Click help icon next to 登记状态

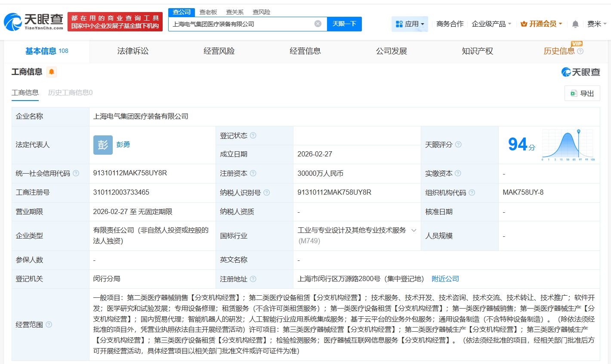click(253, 135)
